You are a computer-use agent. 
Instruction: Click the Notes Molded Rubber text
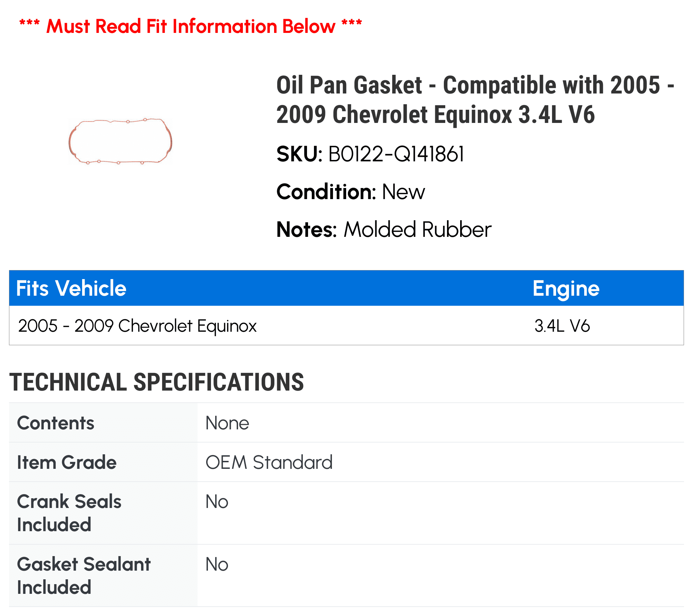coord(384,230)
